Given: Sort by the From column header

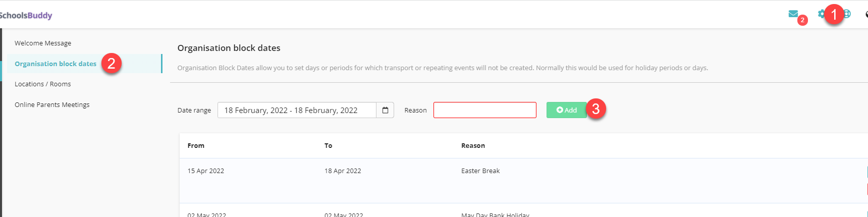Looking at the screenshot, I should click(196, 145).
